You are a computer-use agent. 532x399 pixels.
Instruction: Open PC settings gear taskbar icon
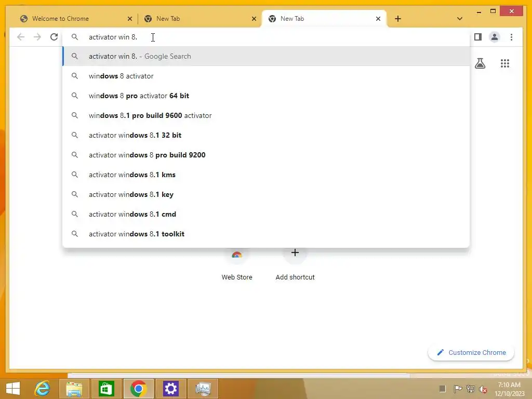point(170,389)
